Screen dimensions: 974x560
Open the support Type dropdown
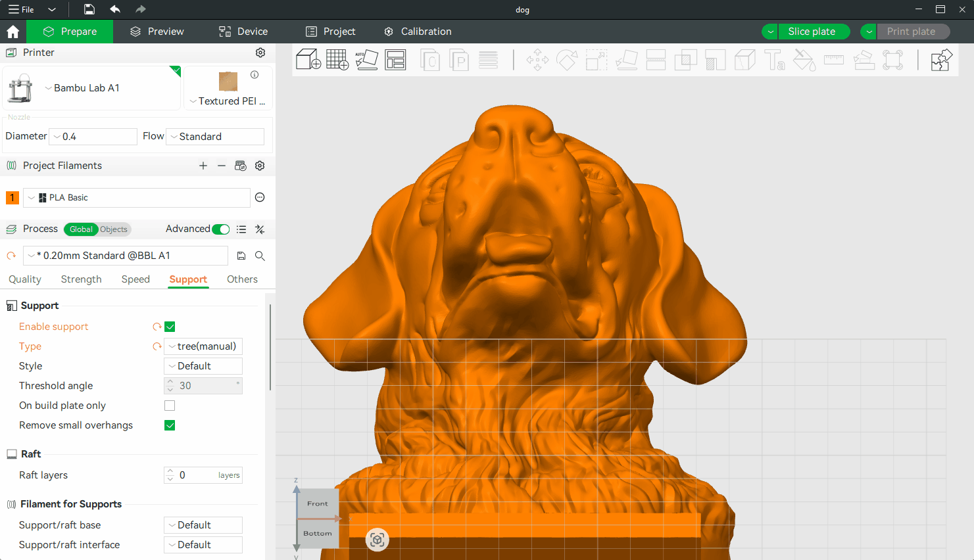click(x=203, y=346)
